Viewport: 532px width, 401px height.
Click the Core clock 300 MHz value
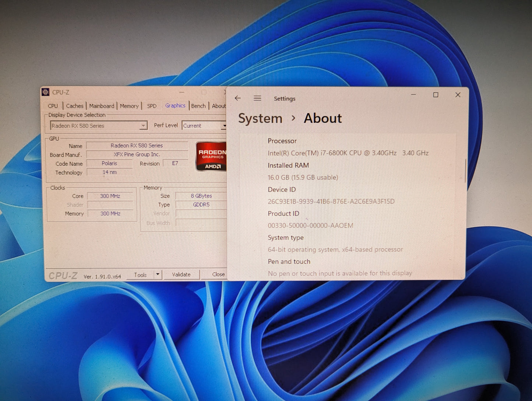pos(110,196)
